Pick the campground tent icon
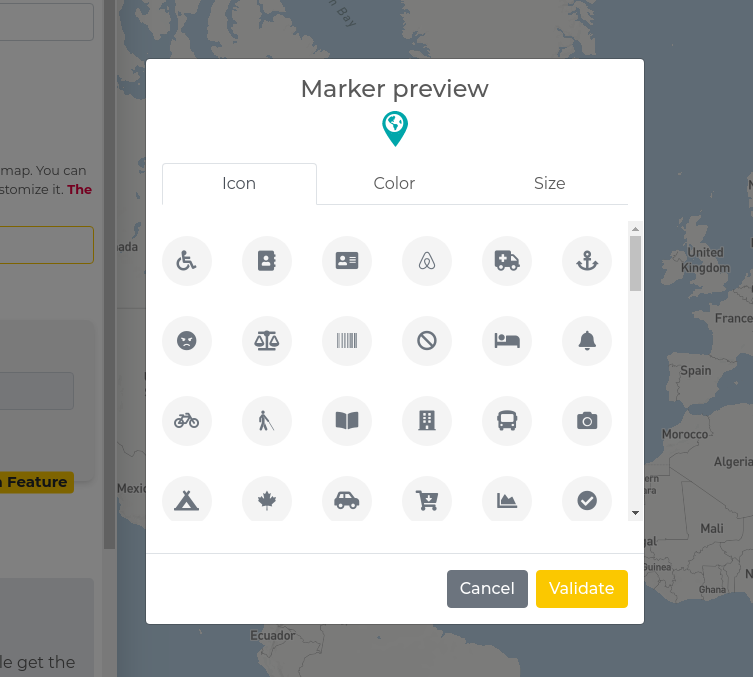 click(187, 500)
